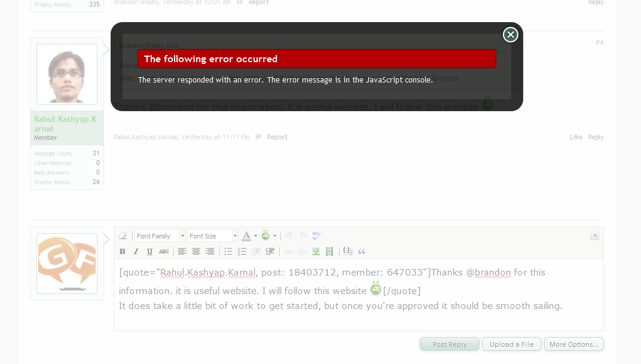Align text center
Viewport: 641px width, 364px height.
tap(196, 251)
